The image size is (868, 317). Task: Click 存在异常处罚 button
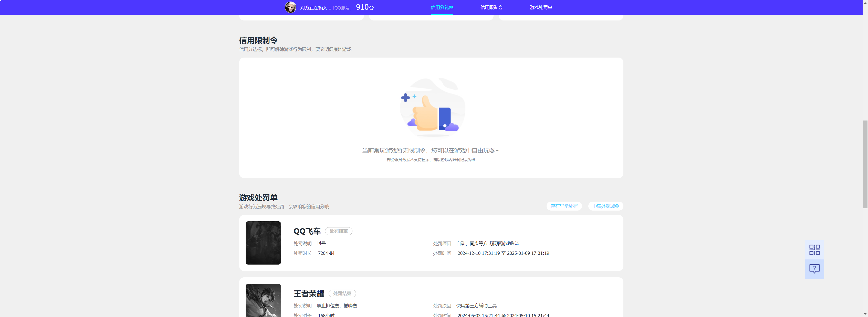point(564,206)
